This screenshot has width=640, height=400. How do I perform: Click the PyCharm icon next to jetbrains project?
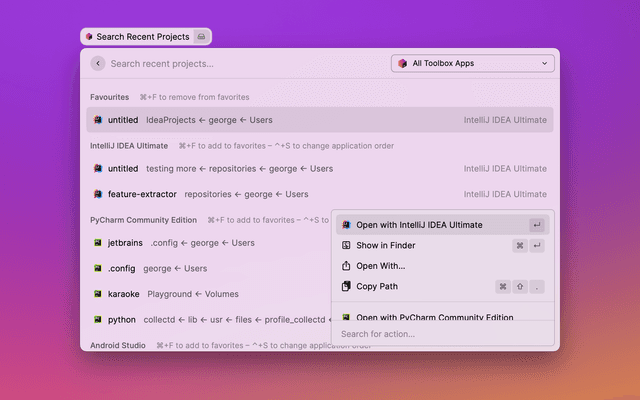(98, 242)
